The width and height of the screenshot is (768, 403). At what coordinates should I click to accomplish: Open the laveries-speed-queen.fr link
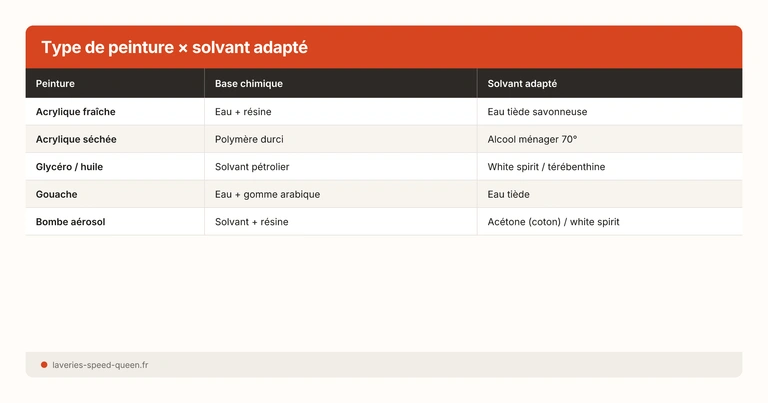[100, 365]
